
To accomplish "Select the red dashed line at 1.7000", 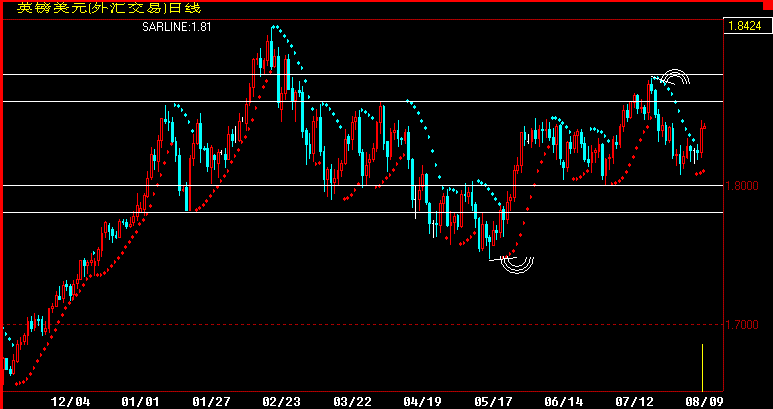I will (x=363, y=325).
